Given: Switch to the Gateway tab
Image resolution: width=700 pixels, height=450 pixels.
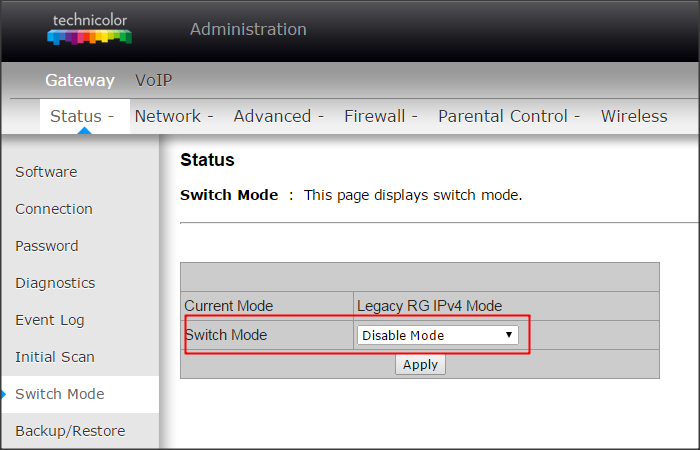Looking at the screenshot, I should (80, 80).
